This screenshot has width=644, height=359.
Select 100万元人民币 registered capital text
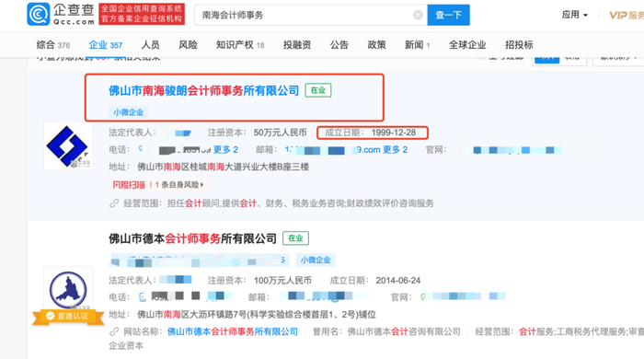(x=282, y=281)
